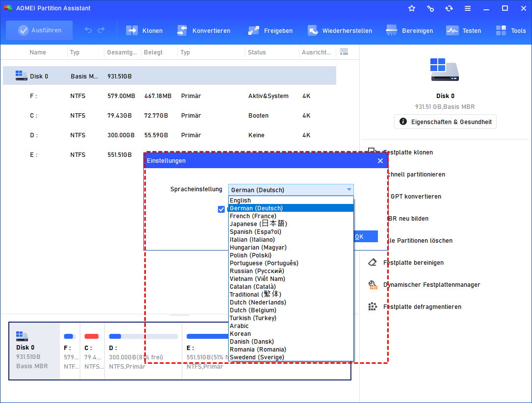The image size is (532, 403).
Task: Click Dynamischer Festplattenmanager icon
Action: pos(372,285)
